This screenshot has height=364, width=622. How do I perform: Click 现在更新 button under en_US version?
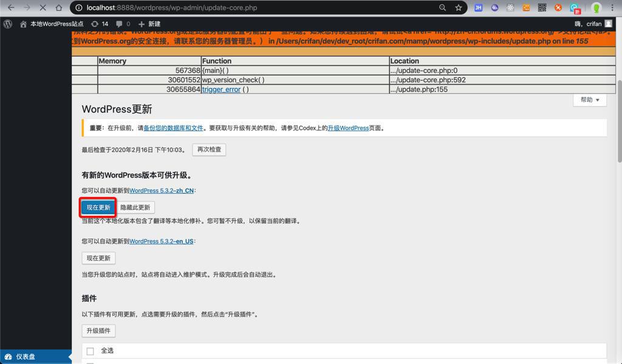click(x=98, y=258)
